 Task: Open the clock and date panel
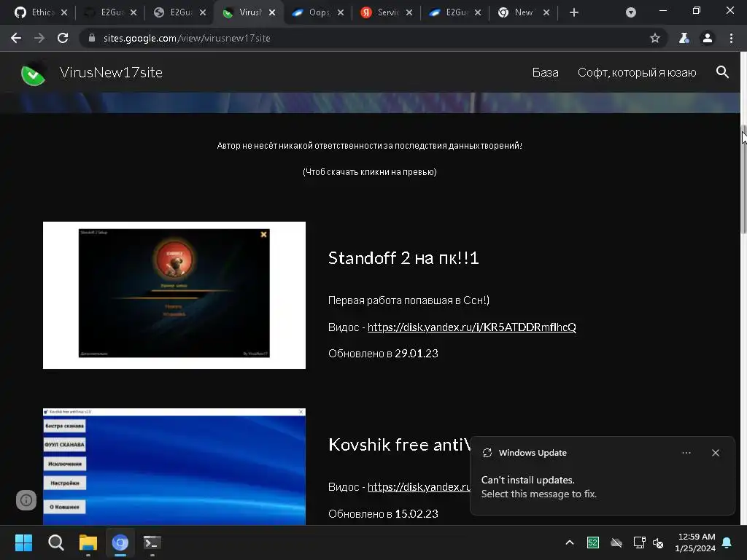(x=695, y=542)
